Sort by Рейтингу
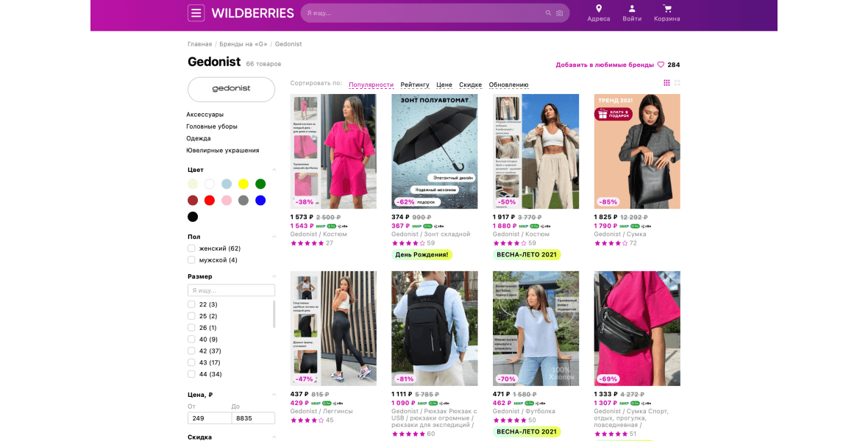This screenshot has height=441, width=868. [x=415, y=85]
